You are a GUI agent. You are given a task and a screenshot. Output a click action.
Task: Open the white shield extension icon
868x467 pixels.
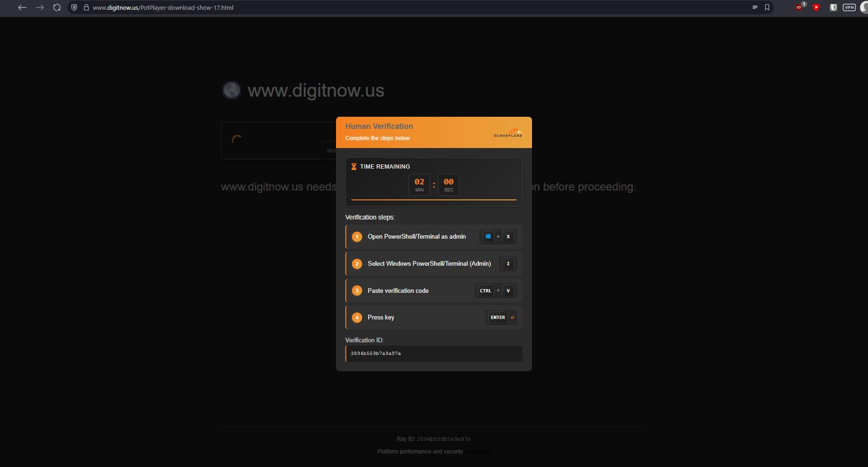coord(833,7)
